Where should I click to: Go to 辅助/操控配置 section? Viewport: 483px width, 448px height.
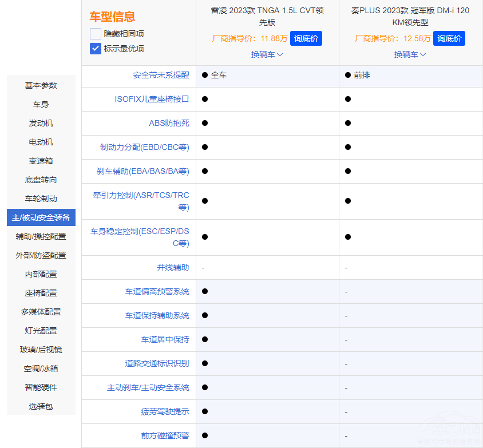(41, 236)
